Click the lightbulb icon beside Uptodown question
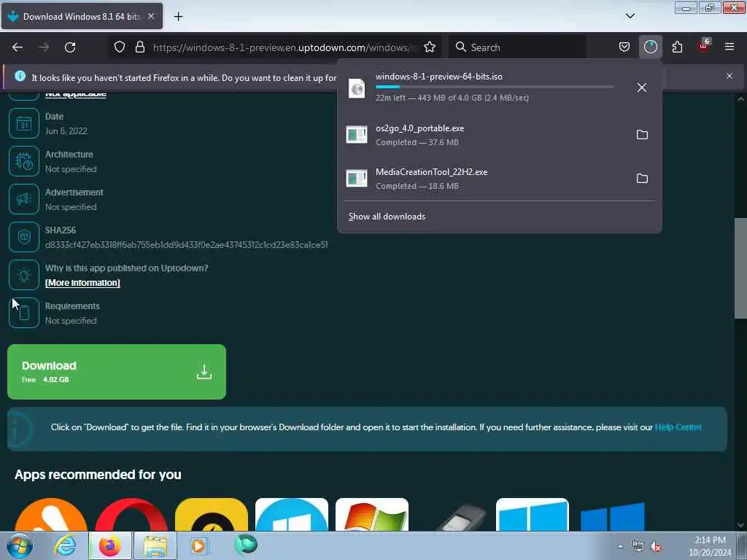Screen dimensions: 747x560 tap(24, 275)
